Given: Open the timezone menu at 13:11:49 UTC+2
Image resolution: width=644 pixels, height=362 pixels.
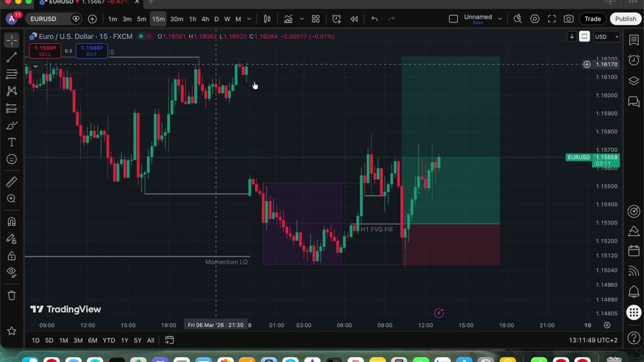Looking at the screenshot, I should pyautogui.click(x=593, y=340).
